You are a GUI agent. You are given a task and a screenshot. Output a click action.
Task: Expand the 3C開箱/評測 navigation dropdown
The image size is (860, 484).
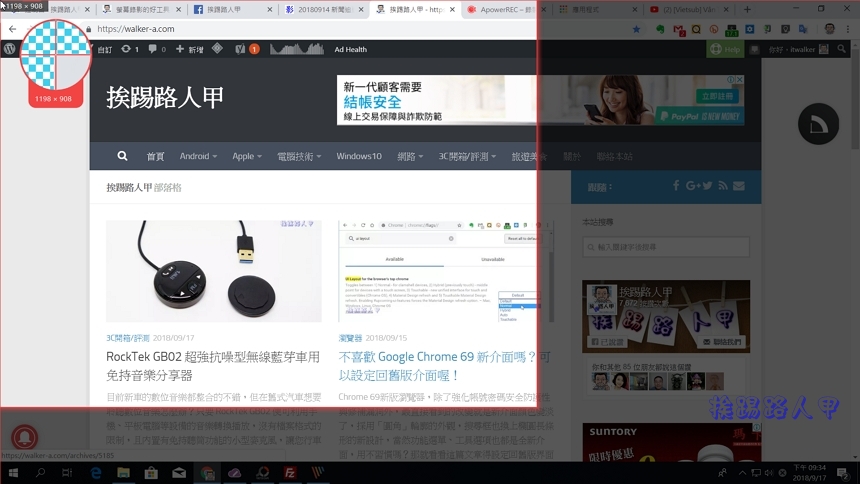click(467, 156)
